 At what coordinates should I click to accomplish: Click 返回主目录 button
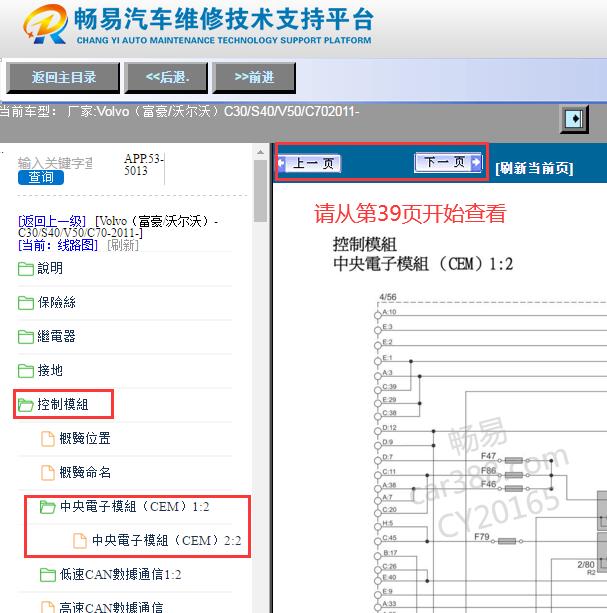pyautogui.click(x=63, y=77)
